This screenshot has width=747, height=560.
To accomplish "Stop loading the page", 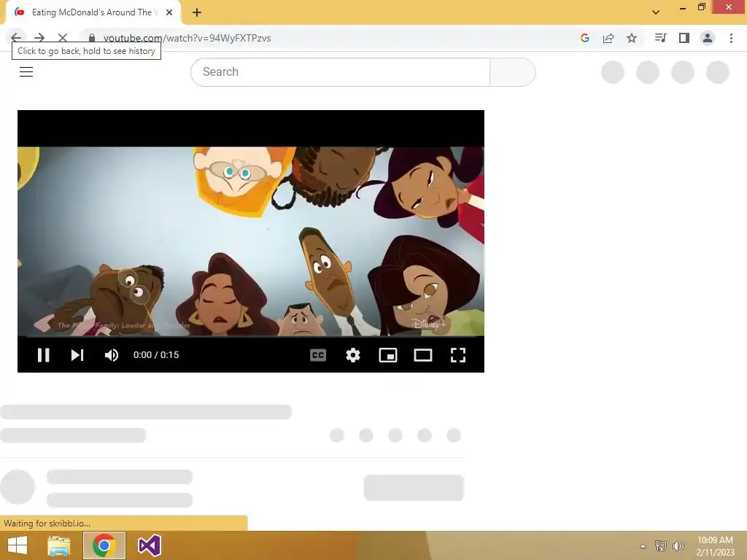I will tap(63, 38).
